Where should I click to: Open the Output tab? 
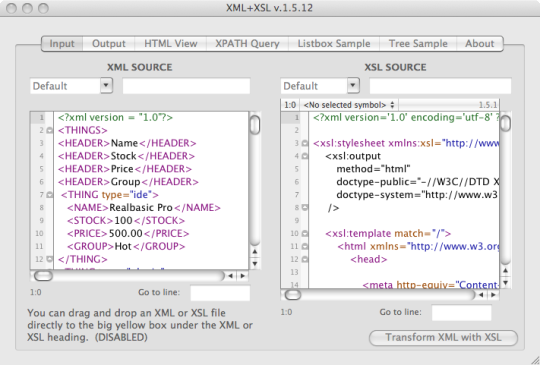(x=109, y=44)
